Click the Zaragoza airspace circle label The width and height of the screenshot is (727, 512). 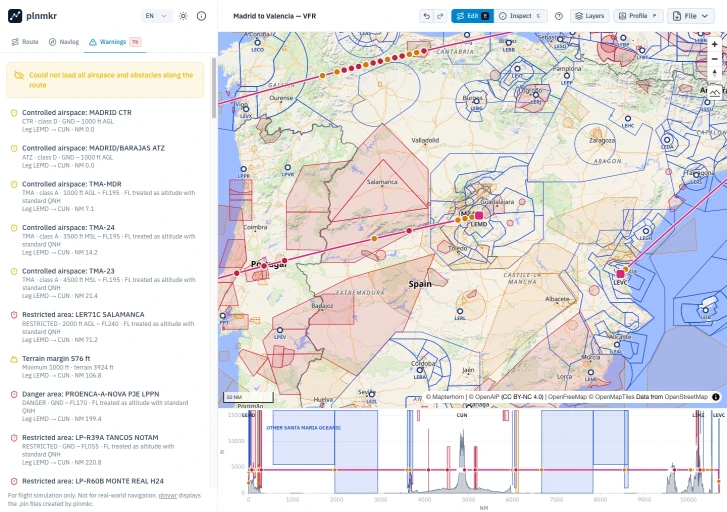[x=602, y=141]
